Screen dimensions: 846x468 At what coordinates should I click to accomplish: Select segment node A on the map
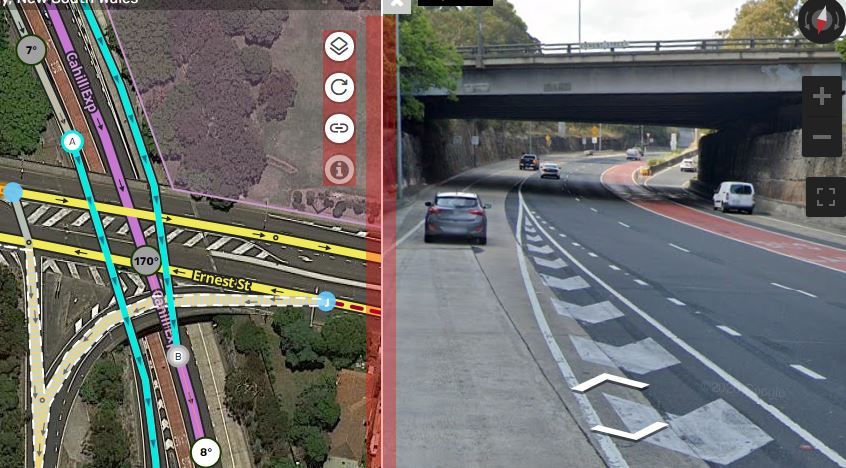(72, 142)
